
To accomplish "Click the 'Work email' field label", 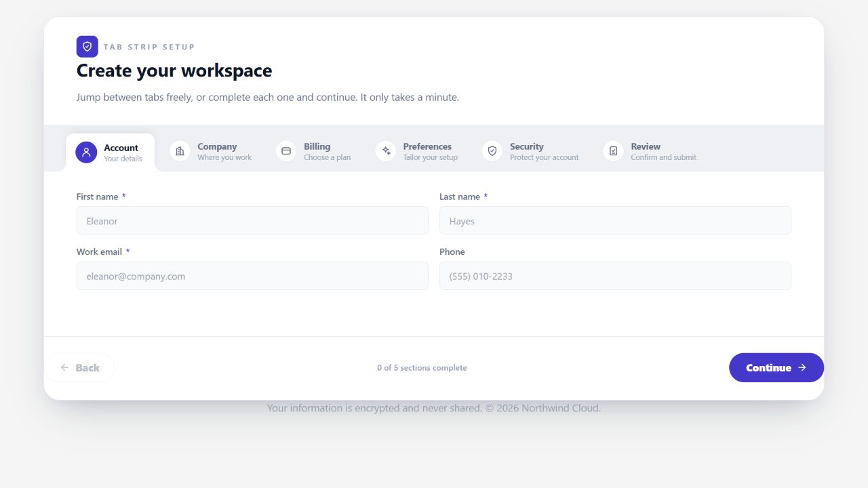I will [x=99, y=251].
